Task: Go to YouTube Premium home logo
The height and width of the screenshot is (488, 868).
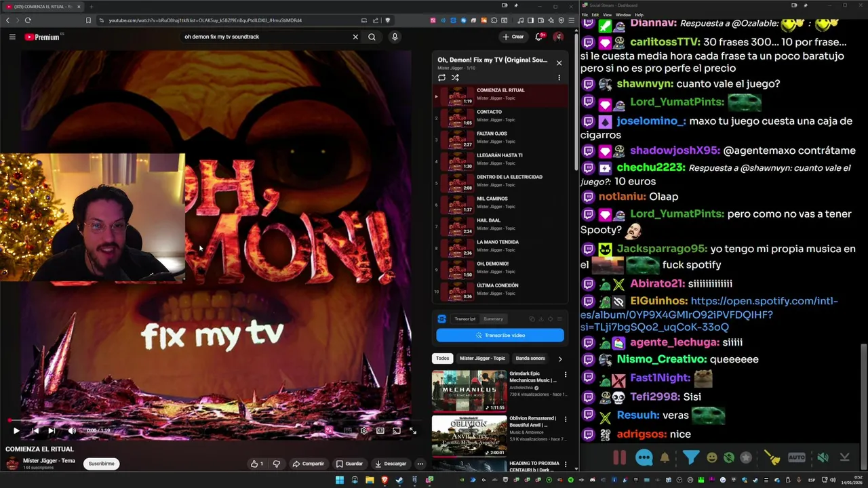Action: tap(42, 37)
